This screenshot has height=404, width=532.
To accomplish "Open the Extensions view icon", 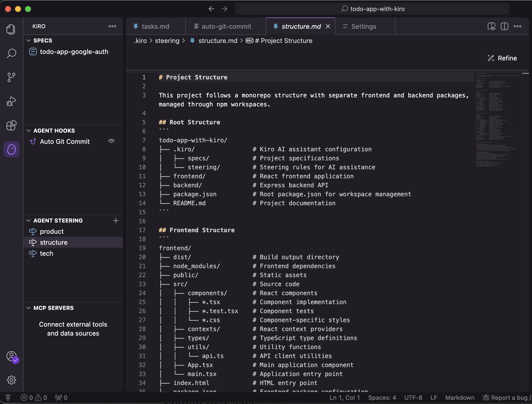I will pyautogui.click(x=11, y=125).
